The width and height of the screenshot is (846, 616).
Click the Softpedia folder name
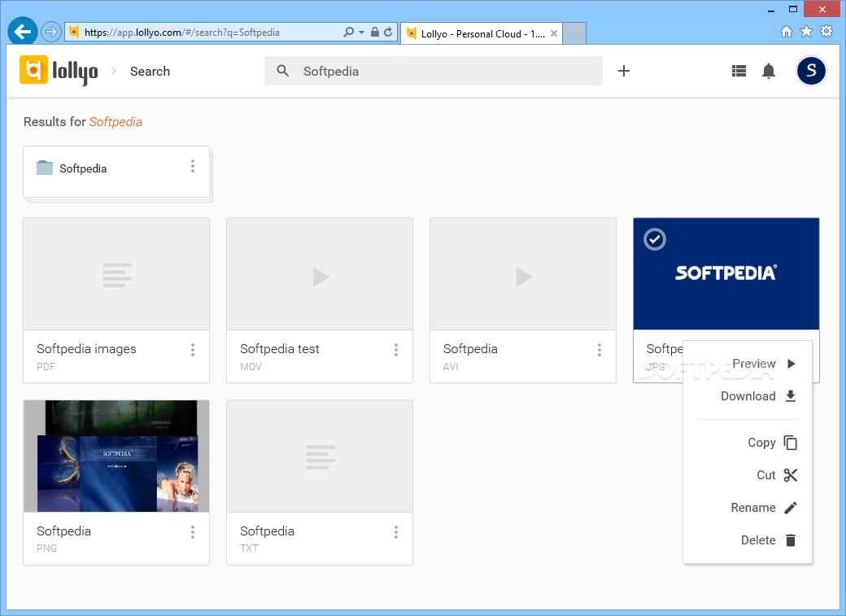point(83,168)
